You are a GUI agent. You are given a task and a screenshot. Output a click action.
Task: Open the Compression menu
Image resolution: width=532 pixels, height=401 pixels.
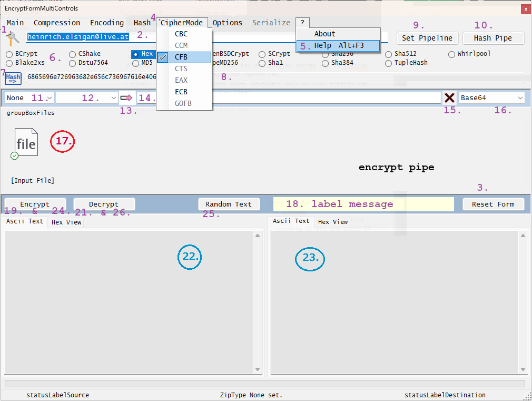(57, 23)
